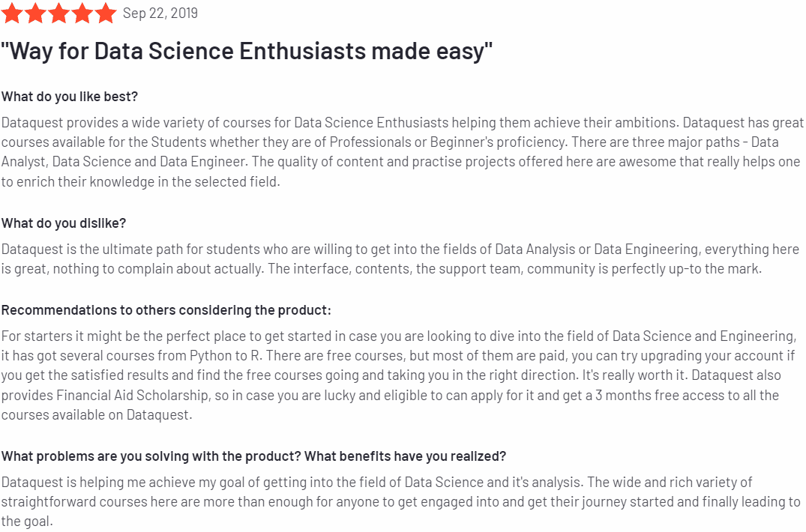806x532 pixels.
Task: Click the fifth orange rating star
Action: tap(106, 13)
